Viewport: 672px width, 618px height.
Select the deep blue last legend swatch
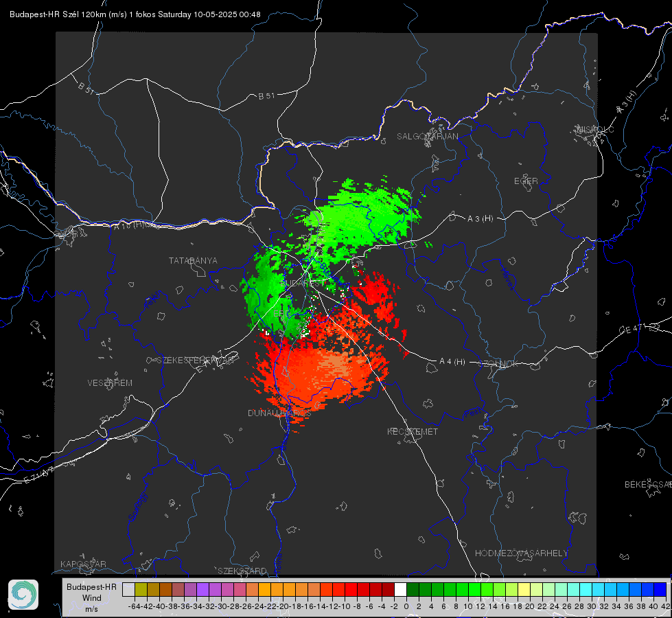coord(660,589)
